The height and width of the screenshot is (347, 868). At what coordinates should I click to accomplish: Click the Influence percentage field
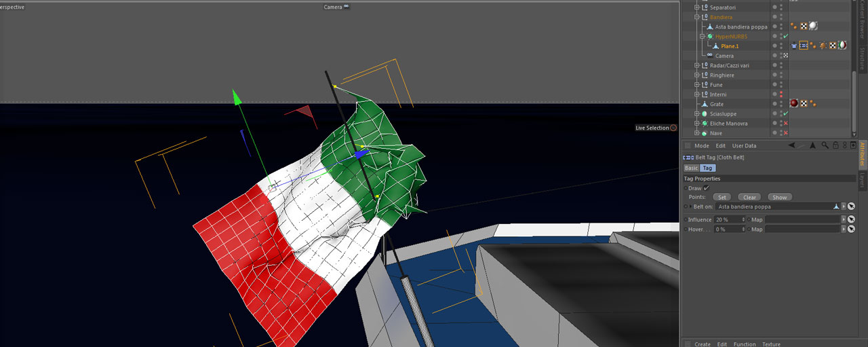[x=730, y=219]
